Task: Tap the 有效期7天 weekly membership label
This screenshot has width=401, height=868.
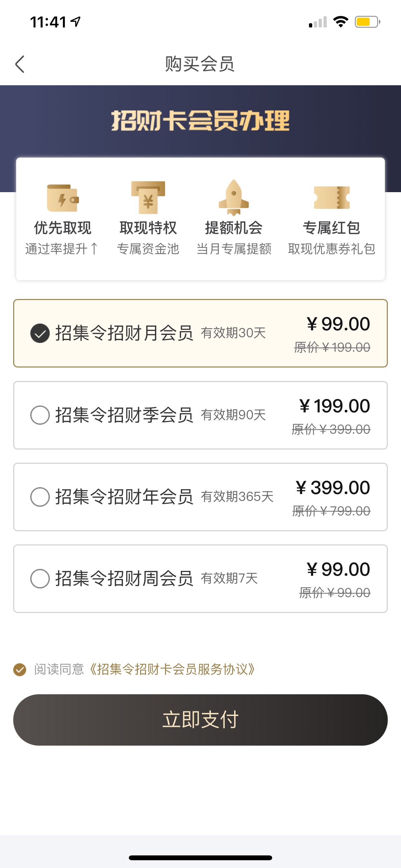Action: 230,579
